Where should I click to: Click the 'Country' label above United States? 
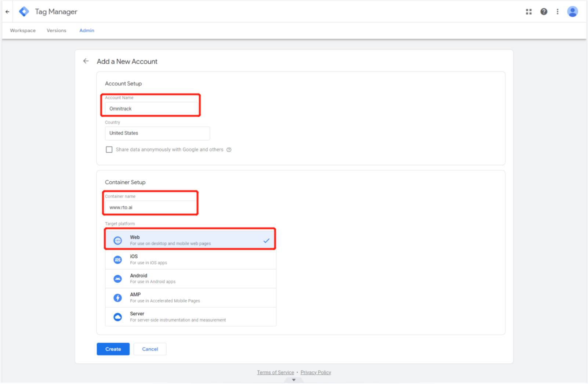click(112, 122)
